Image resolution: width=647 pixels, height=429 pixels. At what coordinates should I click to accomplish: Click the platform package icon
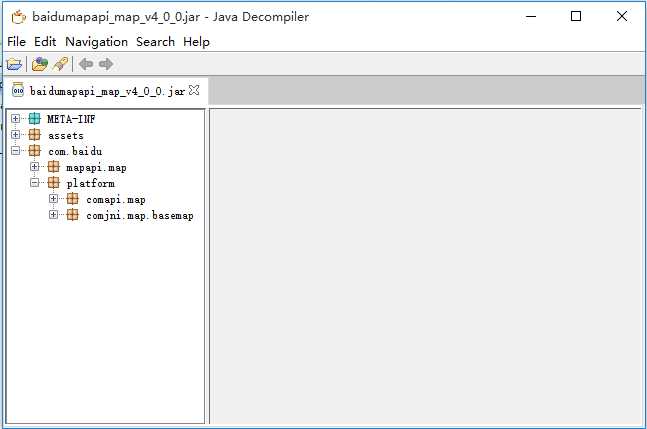click(54, 183)
